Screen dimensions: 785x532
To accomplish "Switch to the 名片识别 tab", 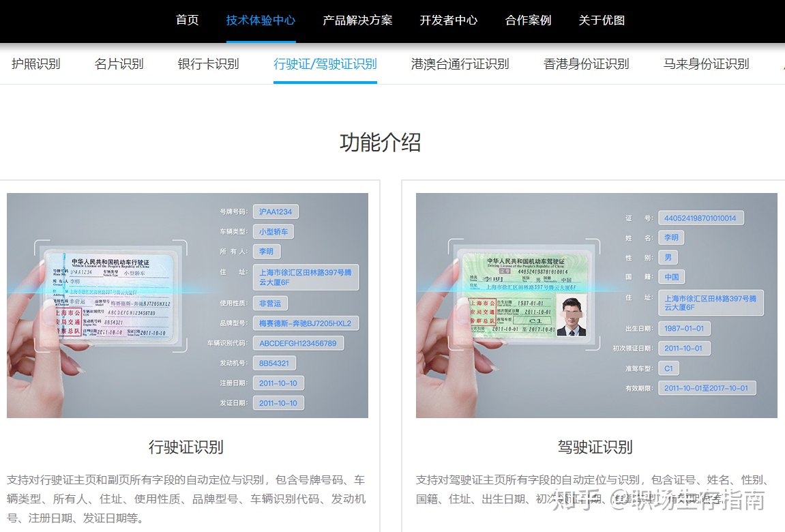I will (119, 64).
